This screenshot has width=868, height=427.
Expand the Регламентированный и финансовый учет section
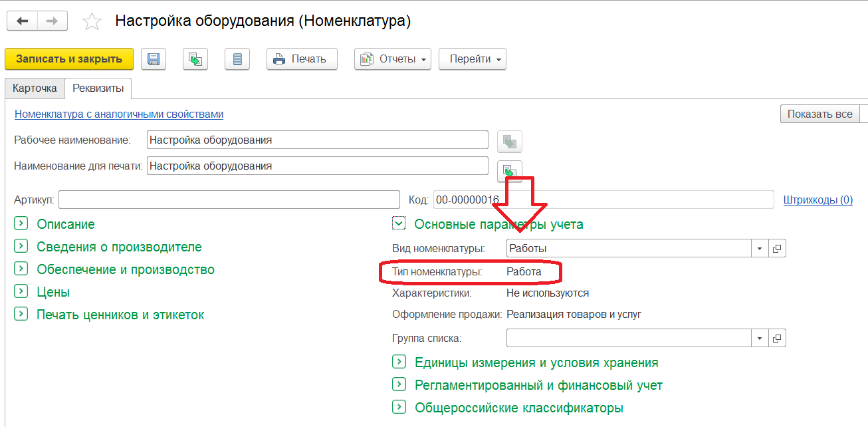tap(399, 385)
